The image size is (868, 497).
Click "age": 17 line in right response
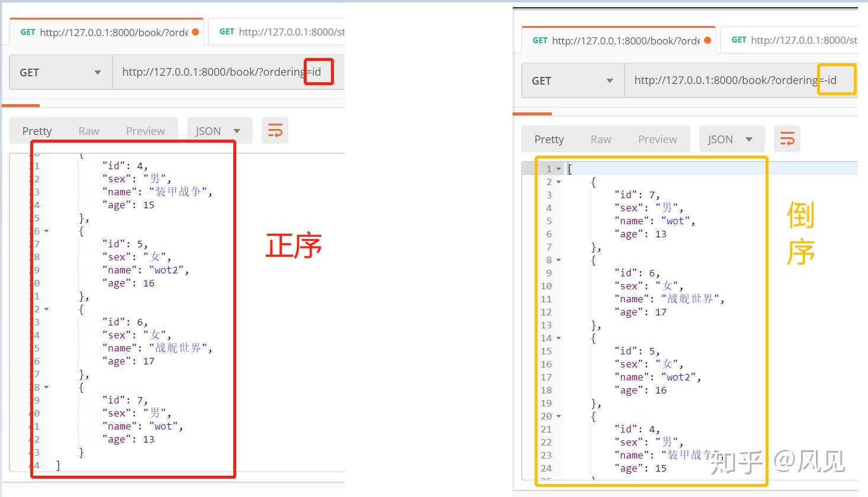640,312
